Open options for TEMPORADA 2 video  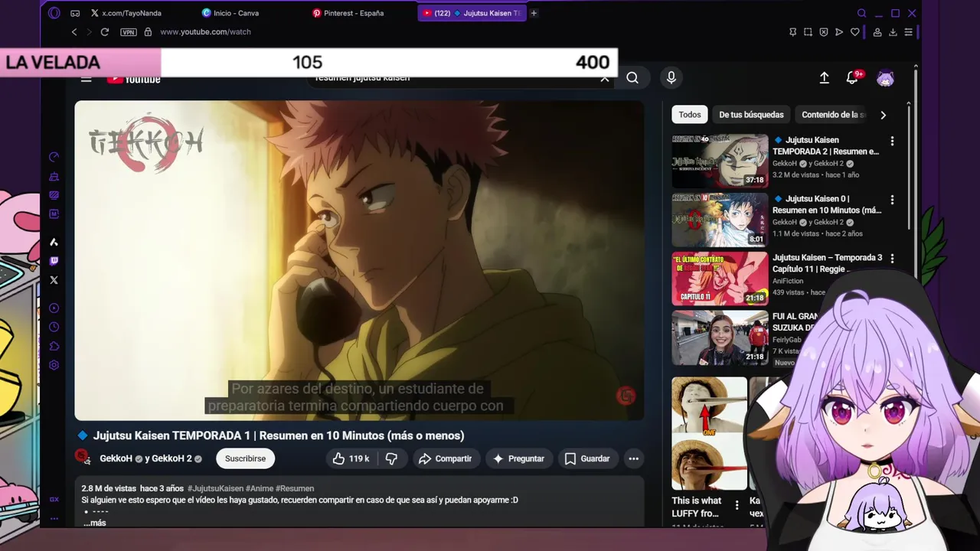[892, 141]
